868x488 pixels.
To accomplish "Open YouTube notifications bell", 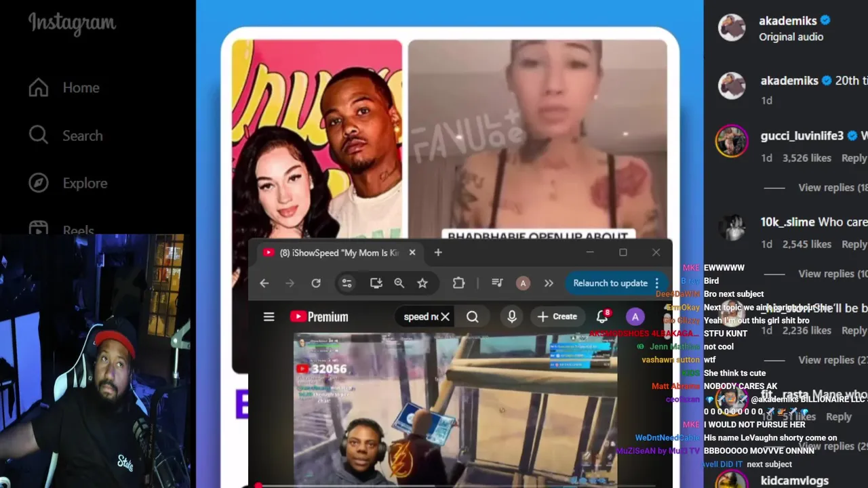I will click(x=602, y=316).
